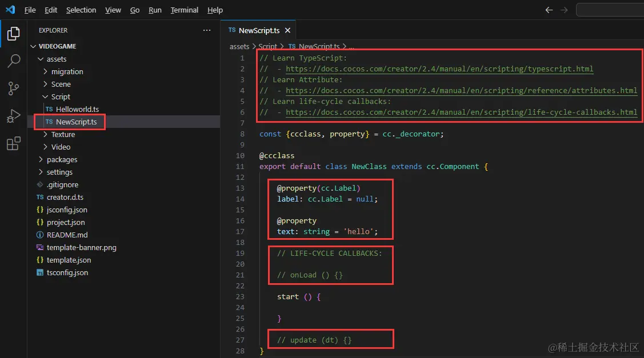Click the @ccclass decorator text
Image resolution: width=644 pixels, height=358 pixels.
click(x=277, y=156)
